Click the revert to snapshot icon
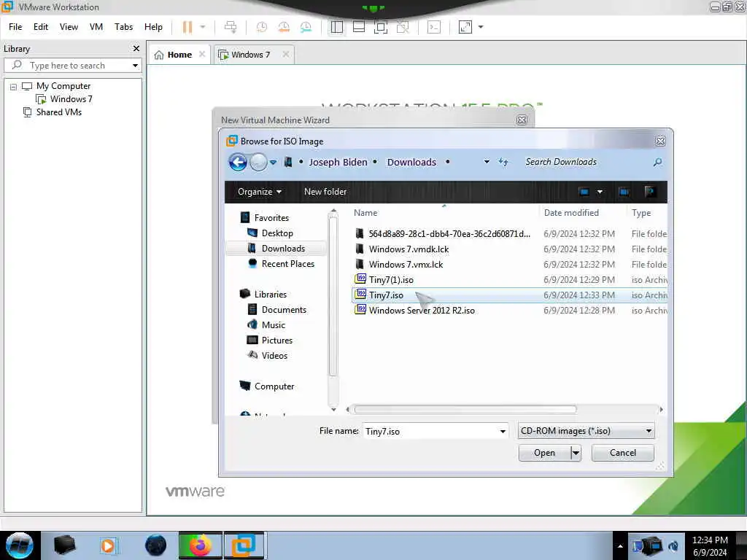The height and width of the screenshot is (560, 747). 284,27
